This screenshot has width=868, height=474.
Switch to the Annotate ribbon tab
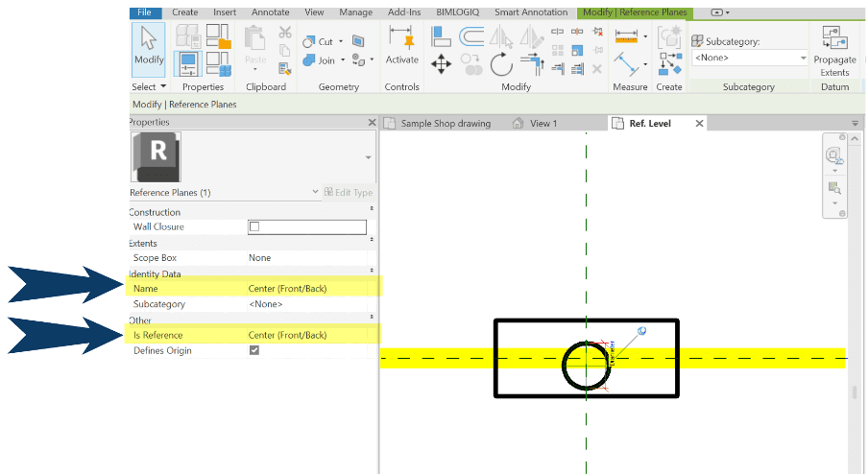(270, 12)
